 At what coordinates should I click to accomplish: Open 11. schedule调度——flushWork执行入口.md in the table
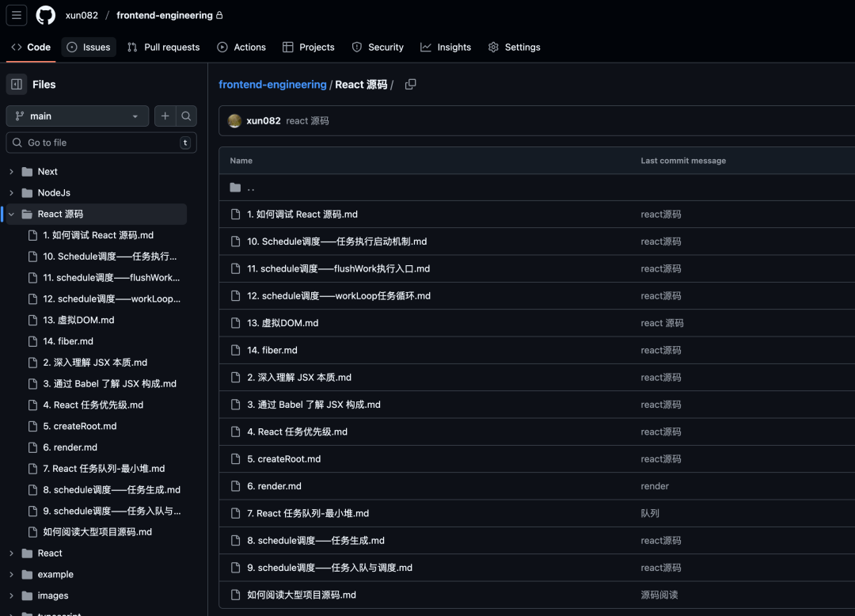tap(339, 268)
